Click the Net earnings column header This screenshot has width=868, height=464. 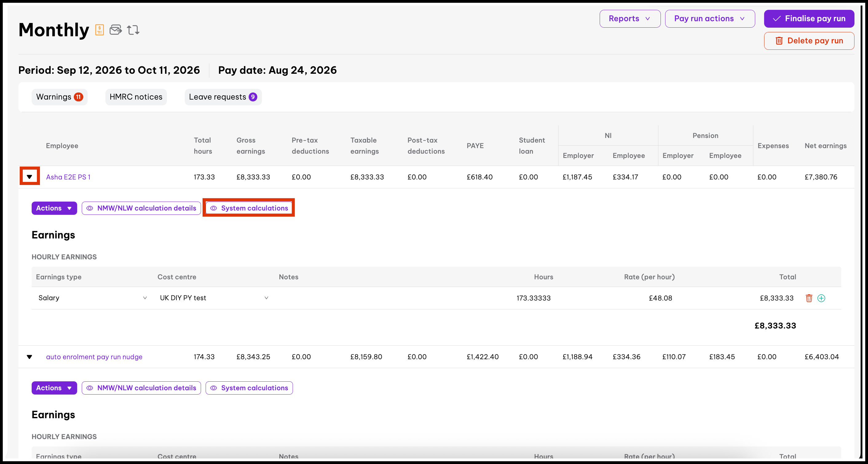pyautogui.click(x=826, y=146)
